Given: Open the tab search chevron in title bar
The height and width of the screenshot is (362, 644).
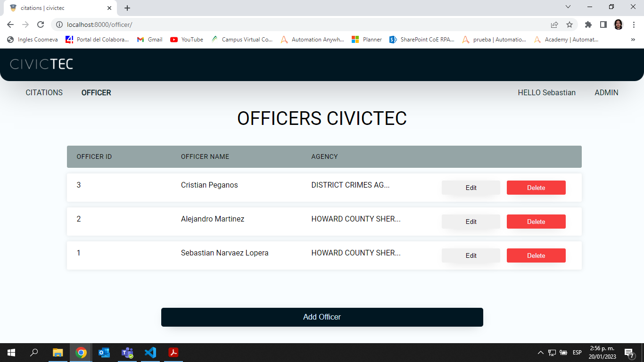Looking at the screenshot, I should (568, 7).
